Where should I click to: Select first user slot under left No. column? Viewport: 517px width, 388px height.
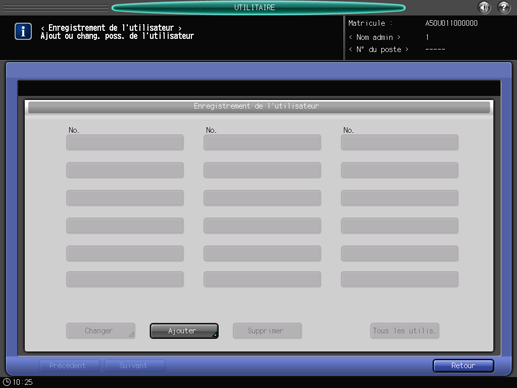125,142
